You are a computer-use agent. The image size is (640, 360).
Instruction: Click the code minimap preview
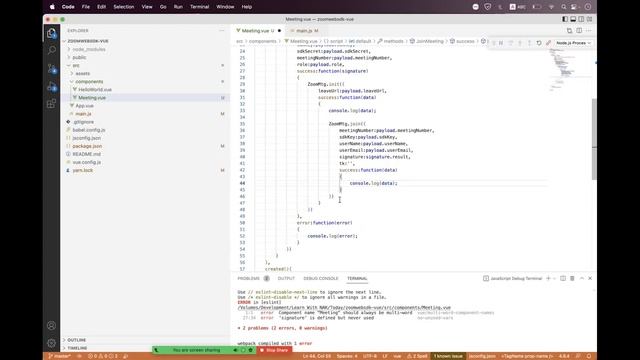point(565,69)
